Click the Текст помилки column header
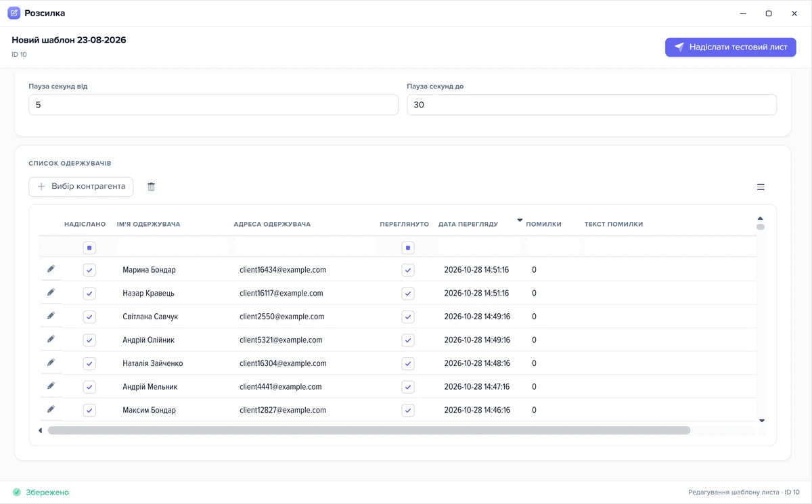Screen dimensions: 812x504 click(x=614, y=224)
